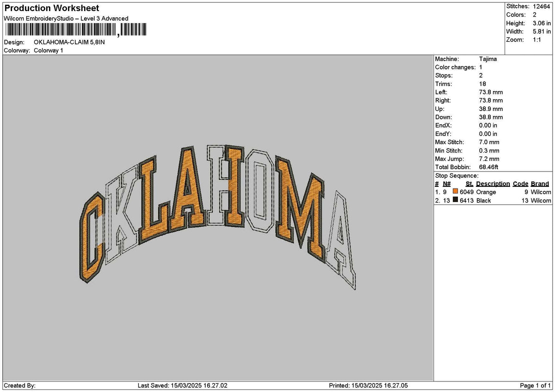Click the Machine: label

pyautogui.click(x=447, y=59)
